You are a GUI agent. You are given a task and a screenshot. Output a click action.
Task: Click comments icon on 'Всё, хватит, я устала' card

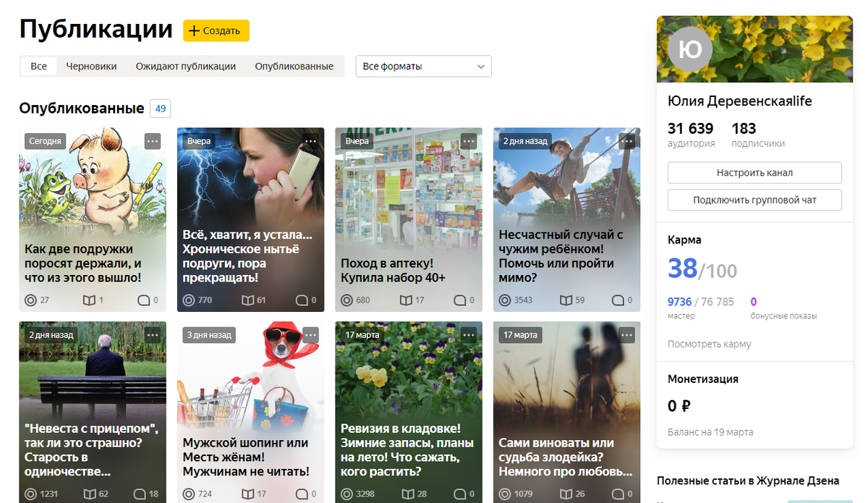click(x=302, y=300)
